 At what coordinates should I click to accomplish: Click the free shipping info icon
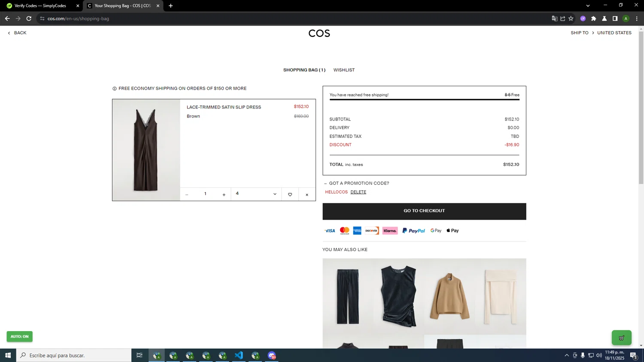(115, 89)
